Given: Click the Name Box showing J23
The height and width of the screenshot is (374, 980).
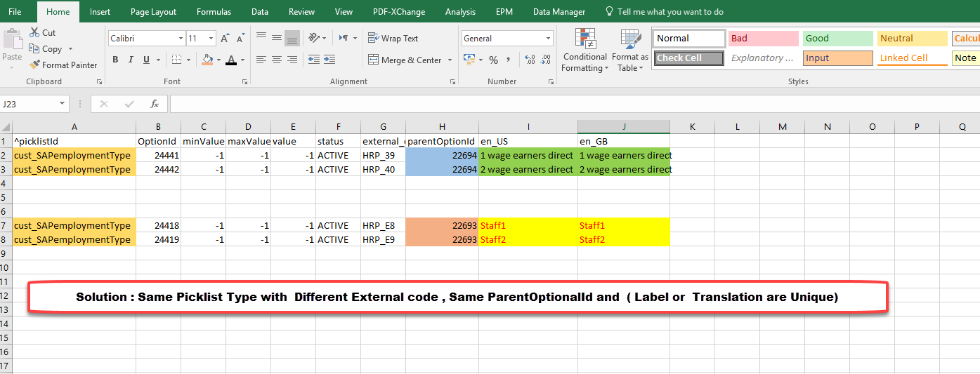Looking at the screenshot, I should pyautogui.click(x=29, y=104).
